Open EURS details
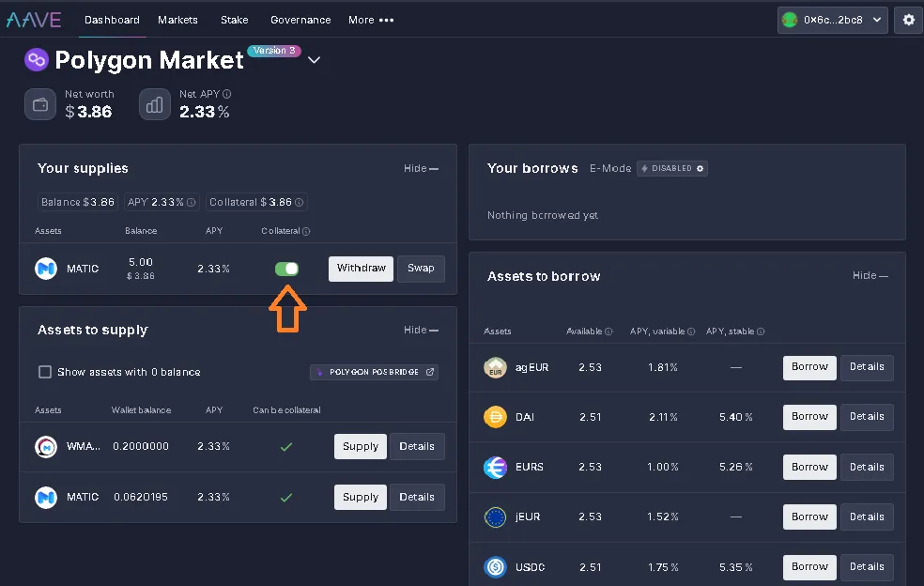 click(x=867, y=468)
